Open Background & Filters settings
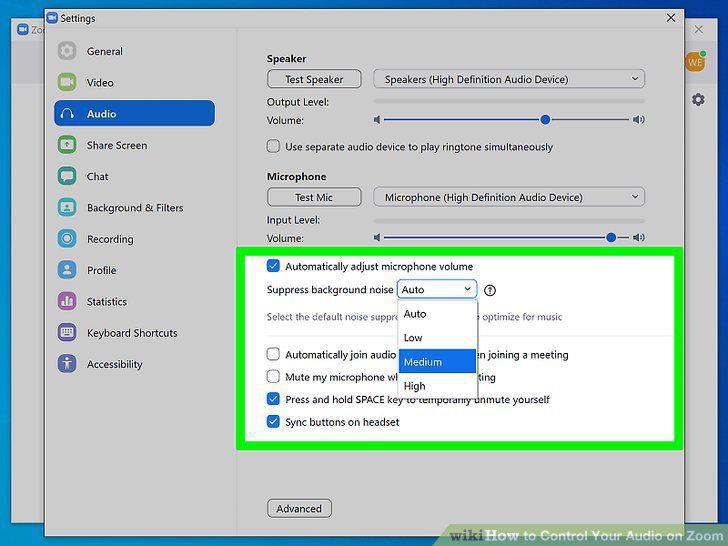This screenshot has width=728, height=546. click(x=135, y=208)
